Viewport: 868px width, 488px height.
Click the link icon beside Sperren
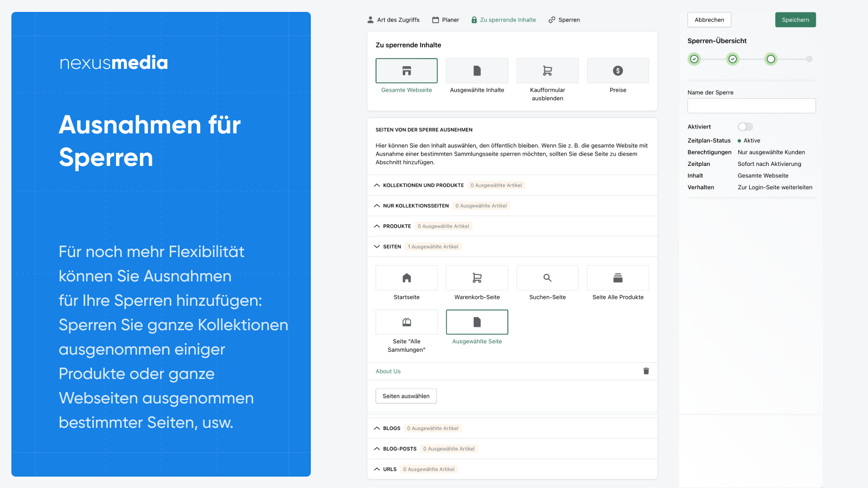[552, 20]
